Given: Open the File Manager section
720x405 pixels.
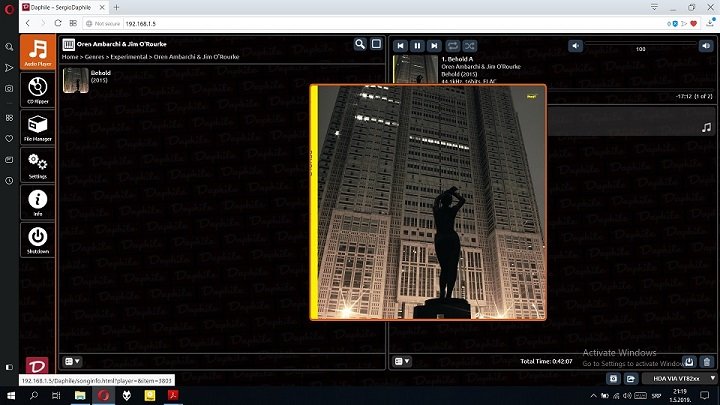Looking at the screenshot, I should pos(38,127).
